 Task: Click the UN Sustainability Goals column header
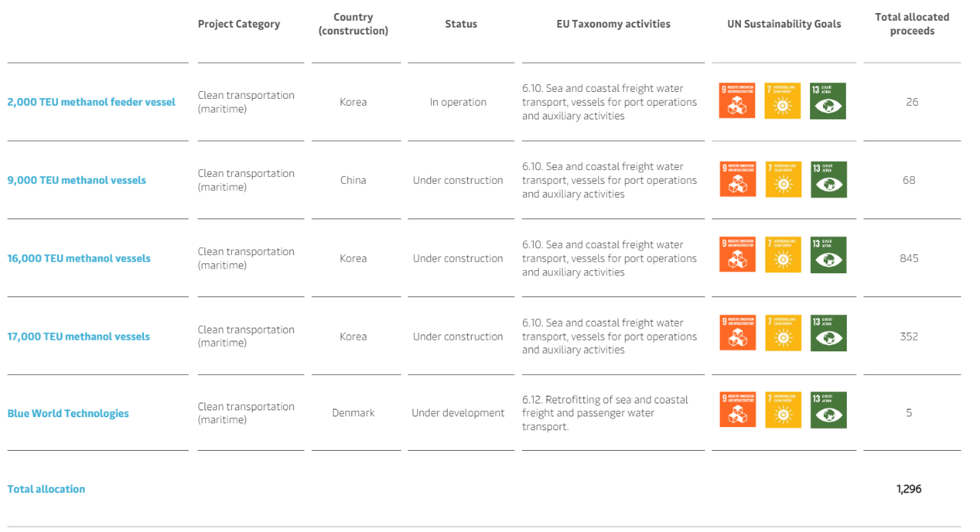784,24
